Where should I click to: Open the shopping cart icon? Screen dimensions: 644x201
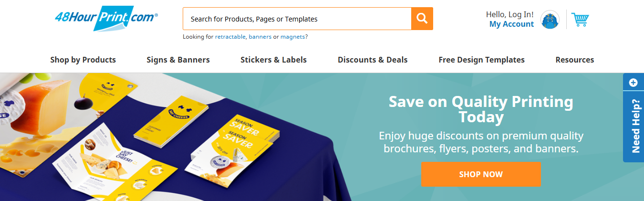(x=580, y=20)
